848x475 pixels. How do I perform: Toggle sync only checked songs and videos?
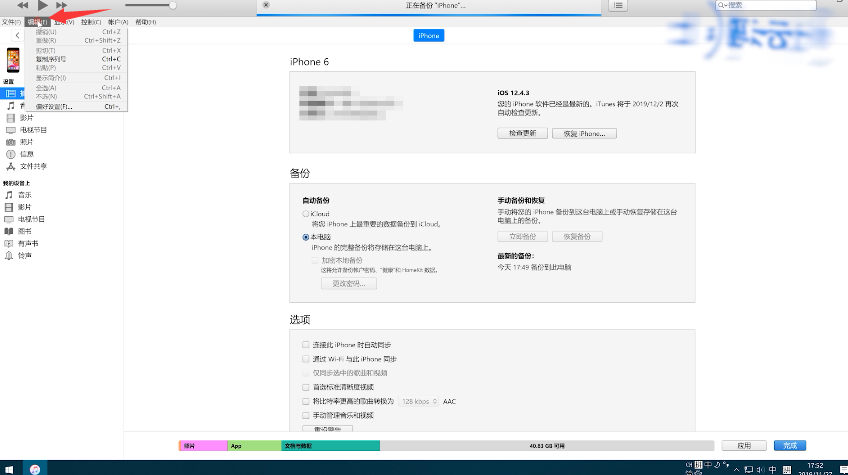click(306, 373)
